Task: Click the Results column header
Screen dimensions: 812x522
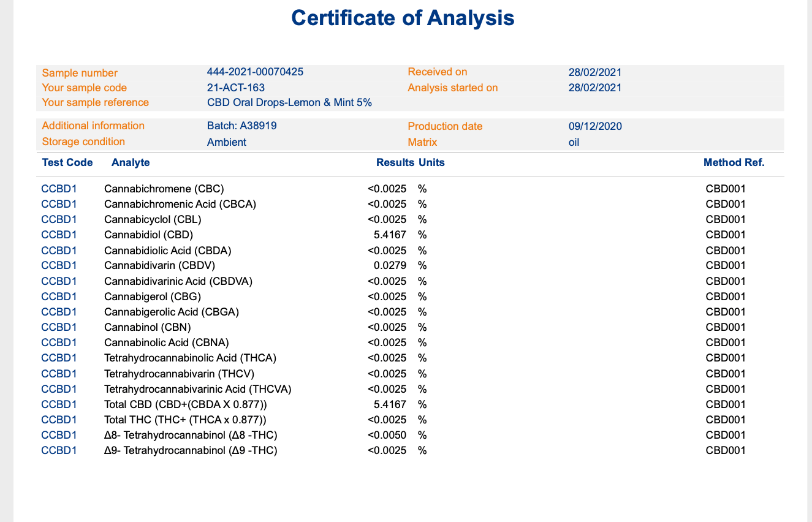Action: tap(395, 162)
